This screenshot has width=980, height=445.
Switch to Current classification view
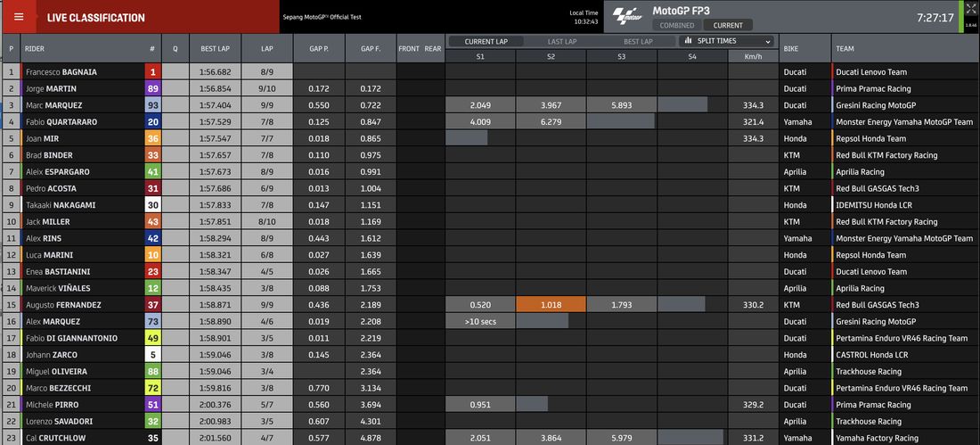tap(728, 26)
